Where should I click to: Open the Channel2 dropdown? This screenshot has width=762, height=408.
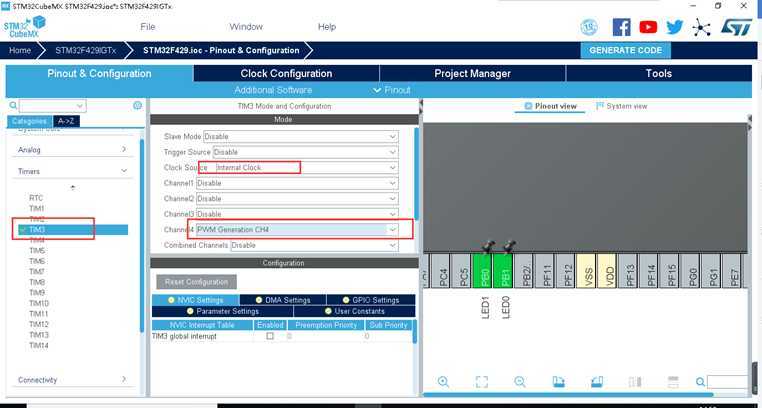297,199
